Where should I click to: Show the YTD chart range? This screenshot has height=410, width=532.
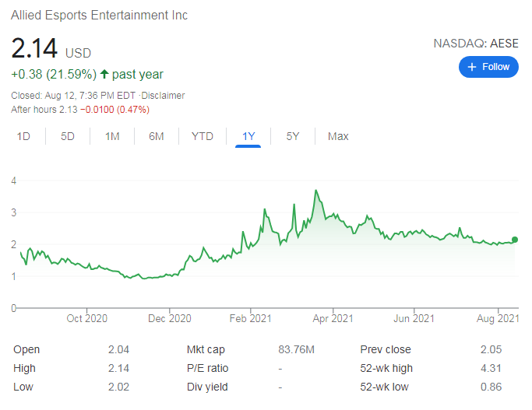click(203, 136)
